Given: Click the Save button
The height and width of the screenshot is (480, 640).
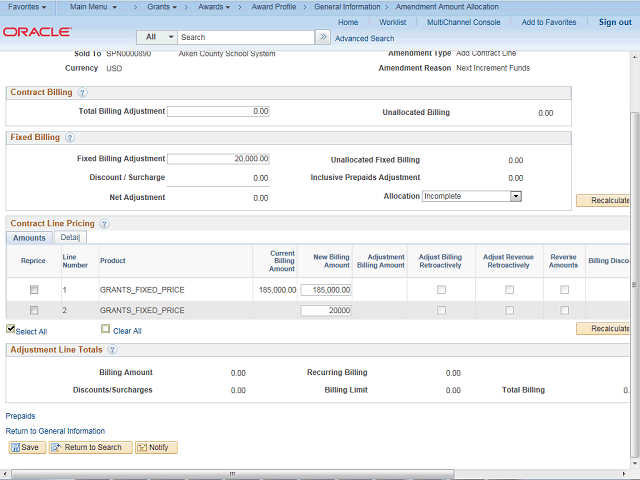Looking at the screenshot, I should click(25, 447).
